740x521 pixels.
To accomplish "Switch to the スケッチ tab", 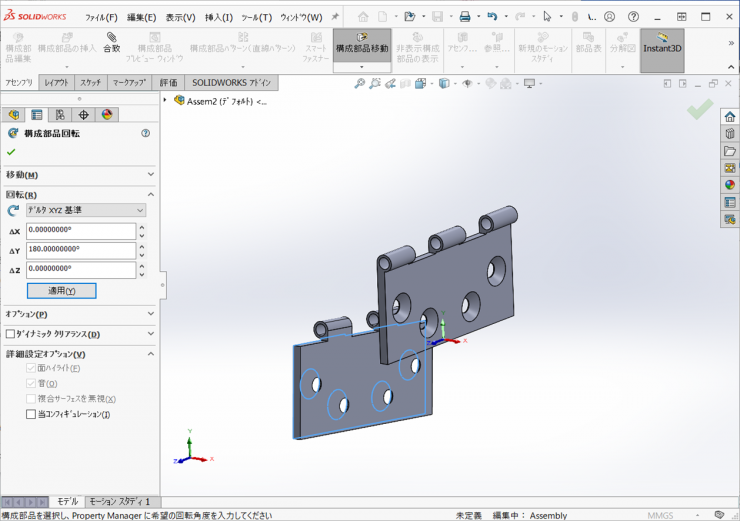I will click(x=91, y=83).
